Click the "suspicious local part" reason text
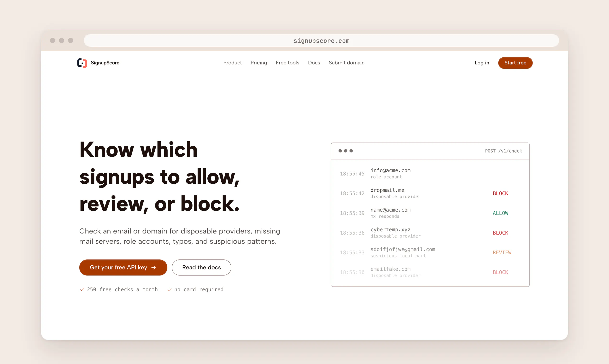Image resolution: width=609 pixels, height=364 pixels. (398, 256)
